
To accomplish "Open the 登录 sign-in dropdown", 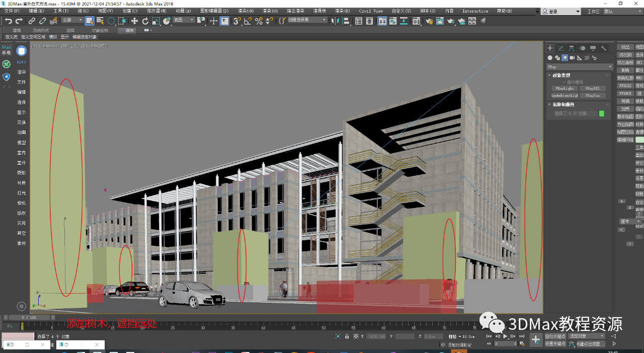I will [x=561, y=11].
